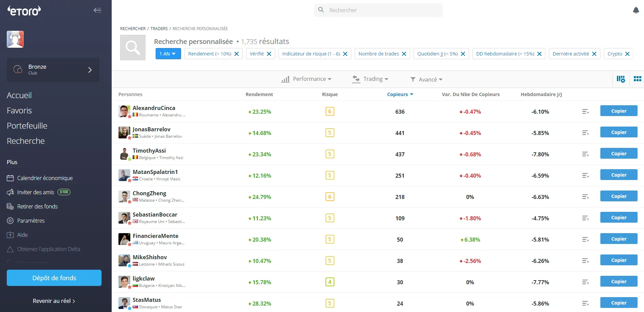Copy trader TimothyAssi

(x=619, y=154)
